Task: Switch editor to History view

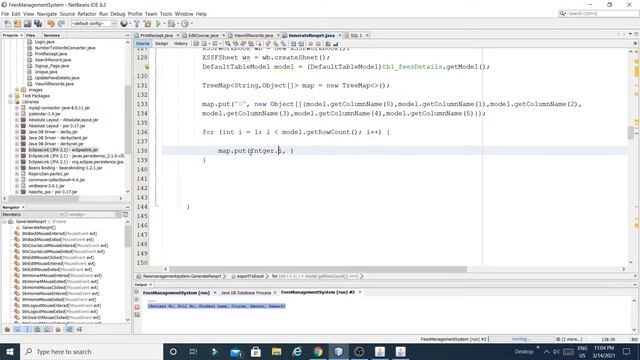Action: point(180,44)
